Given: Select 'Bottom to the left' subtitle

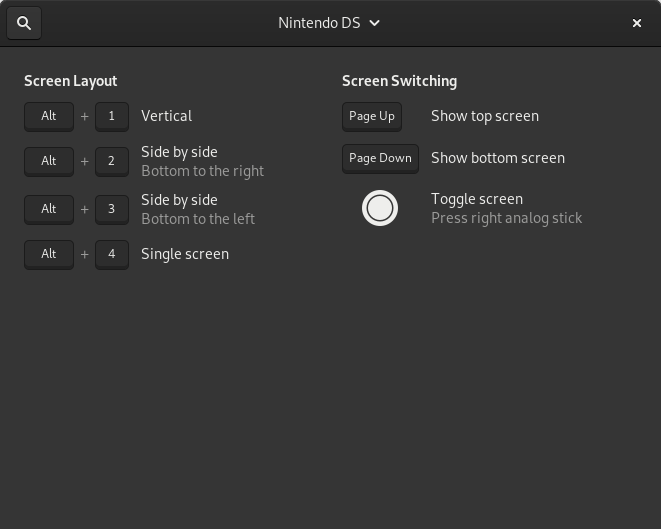Looking at the screenshot, I should (198, 219).
